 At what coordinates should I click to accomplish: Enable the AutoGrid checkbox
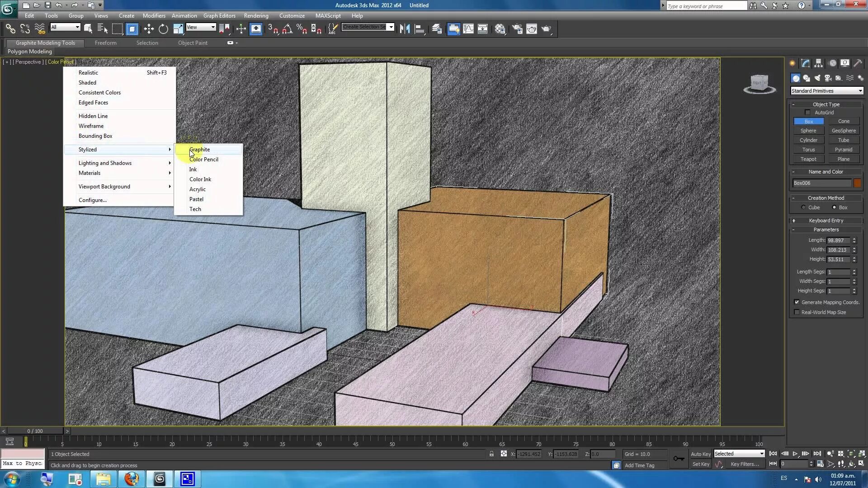point(807,113)
